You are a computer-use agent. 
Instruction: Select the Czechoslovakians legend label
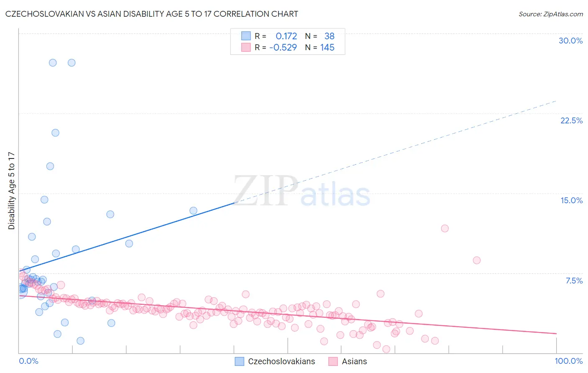pyautogui.click(x=281, y=361)
